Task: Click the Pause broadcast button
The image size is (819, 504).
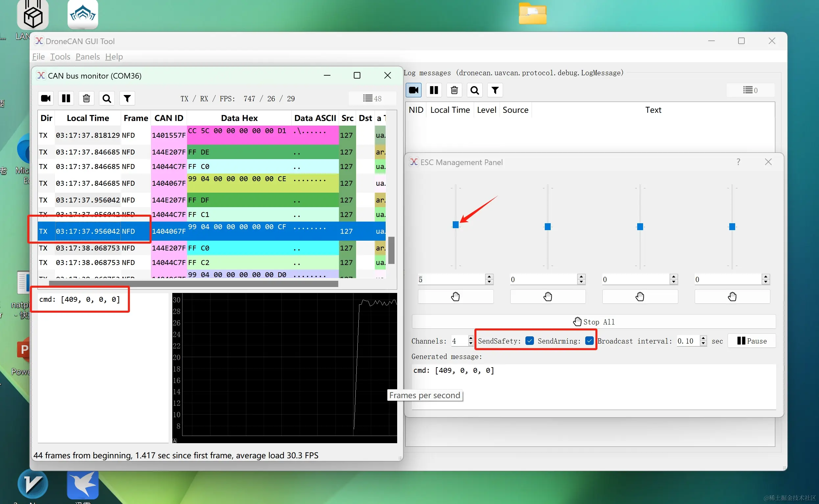Action: point(752,341)
